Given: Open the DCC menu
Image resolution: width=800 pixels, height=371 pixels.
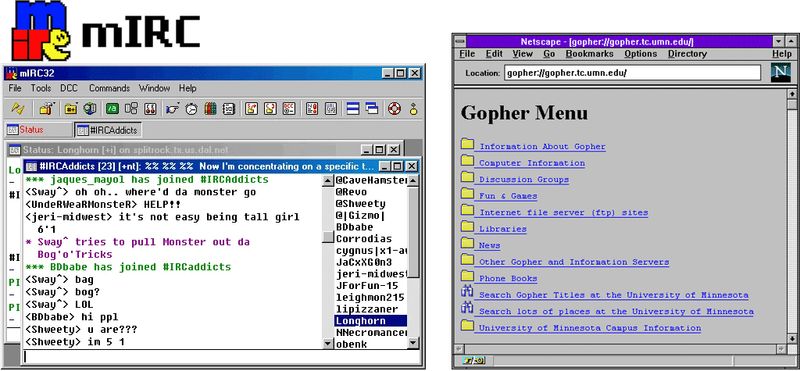Looking at the screenshot, I should click(70, 88).
